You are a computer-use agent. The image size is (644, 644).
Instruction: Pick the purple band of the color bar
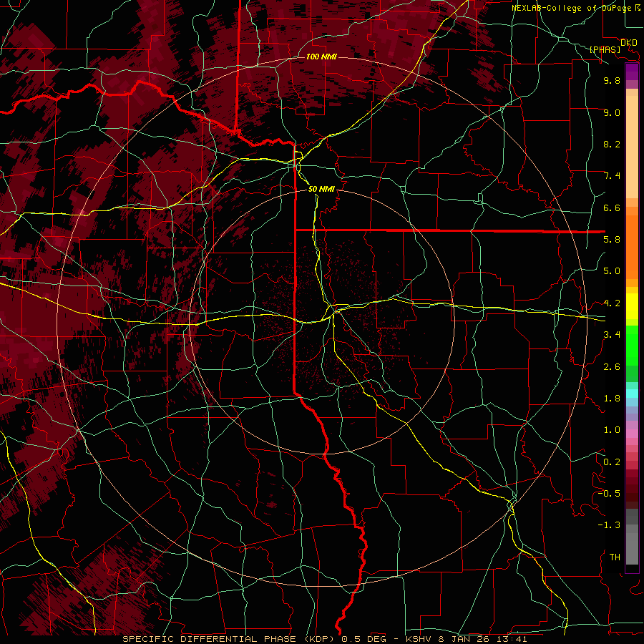(x=632, y=72)
